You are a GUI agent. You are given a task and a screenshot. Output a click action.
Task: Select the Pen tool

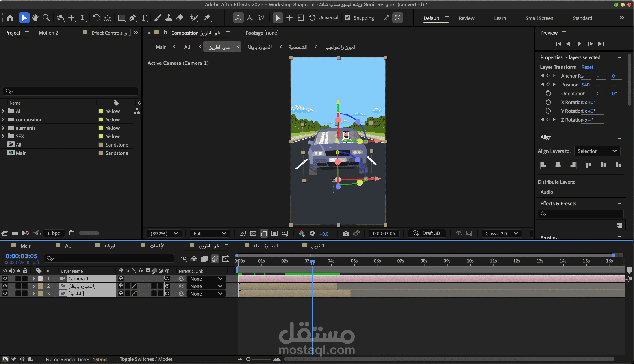coord(132,18)
